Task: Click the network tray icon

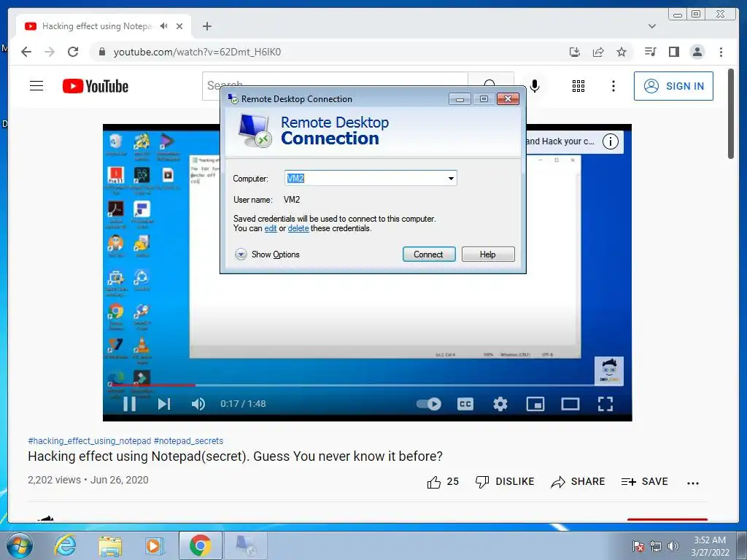Action: click(656, 546)
